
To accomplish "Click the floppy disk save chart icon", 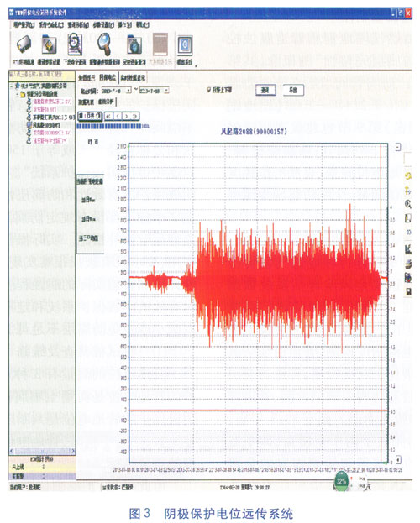I will (x=408, y=292).
